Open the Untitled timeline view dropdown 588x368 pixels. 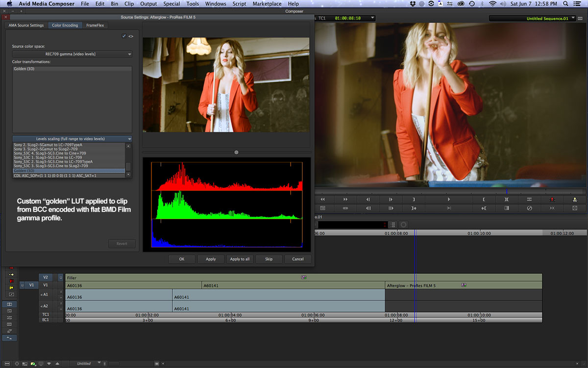click(87, 364)
